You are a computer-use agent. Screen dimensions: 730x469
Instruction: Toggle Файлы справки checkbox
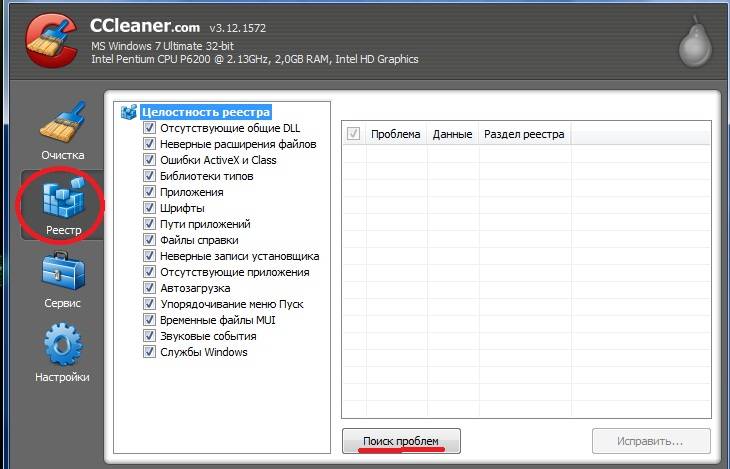[149, 239]
